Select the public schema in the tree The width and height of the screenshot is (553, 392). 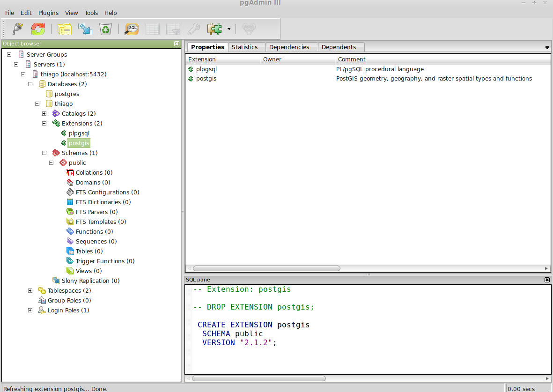(x=77, y=163)
